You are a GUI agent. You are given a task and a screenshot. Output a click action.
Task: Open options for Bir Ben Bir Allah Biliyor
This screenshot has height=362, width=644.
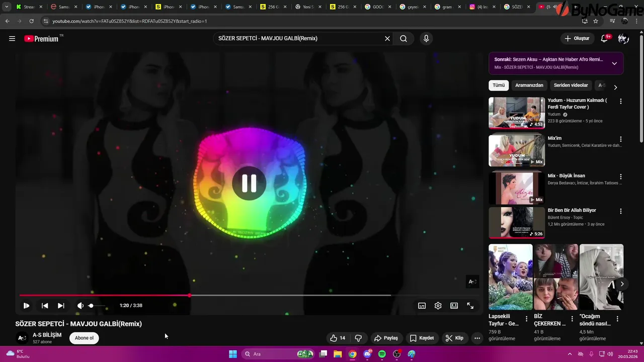pos(620,211)
